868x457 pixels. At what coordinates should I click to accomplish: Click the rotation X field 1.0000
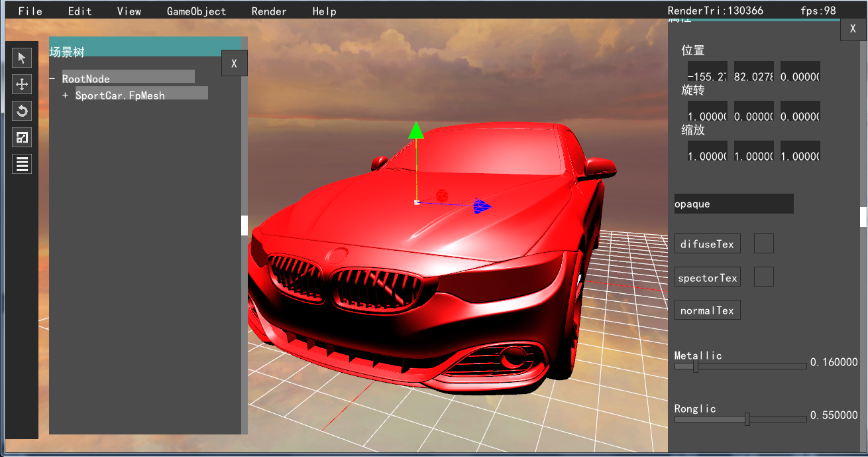click(x=707, y=111)
